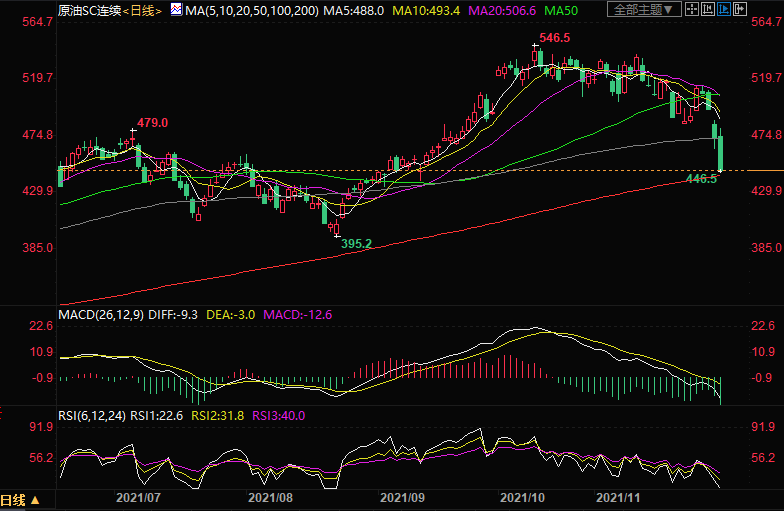Viewport: 784px width, 511px height.
Task: Click the fit-width chart icon
Action: [708, 9]
